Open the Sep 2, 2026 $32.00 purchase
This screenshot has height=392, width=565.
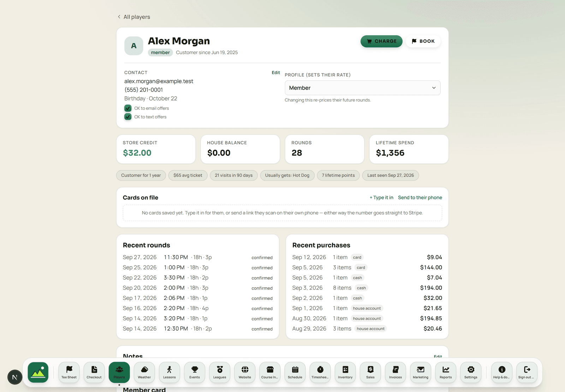tap(367, 298)
